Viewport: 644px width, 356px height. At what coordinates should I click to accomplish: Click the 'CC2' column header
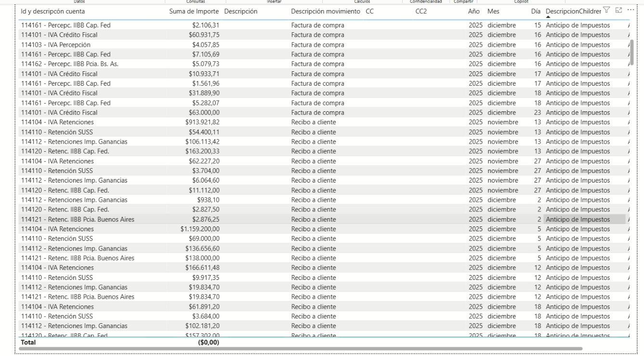point(421,11)
